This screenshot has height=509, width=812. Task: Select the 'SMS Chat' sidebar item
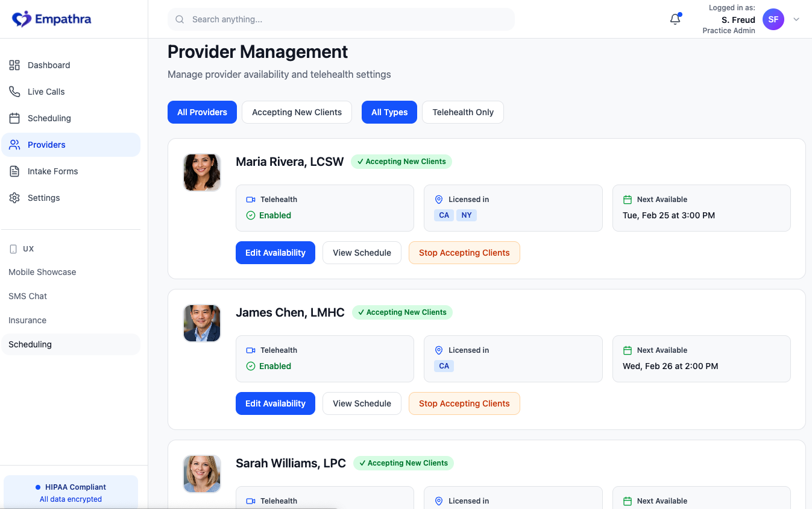pos(28,296)
